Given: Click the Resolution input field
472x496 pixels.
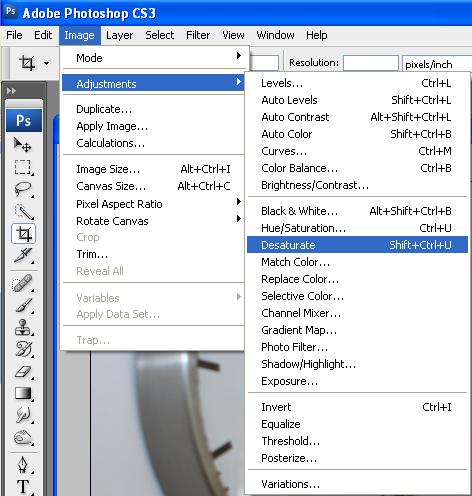Looking at the screenshot, I should click(x=371, y=63).
